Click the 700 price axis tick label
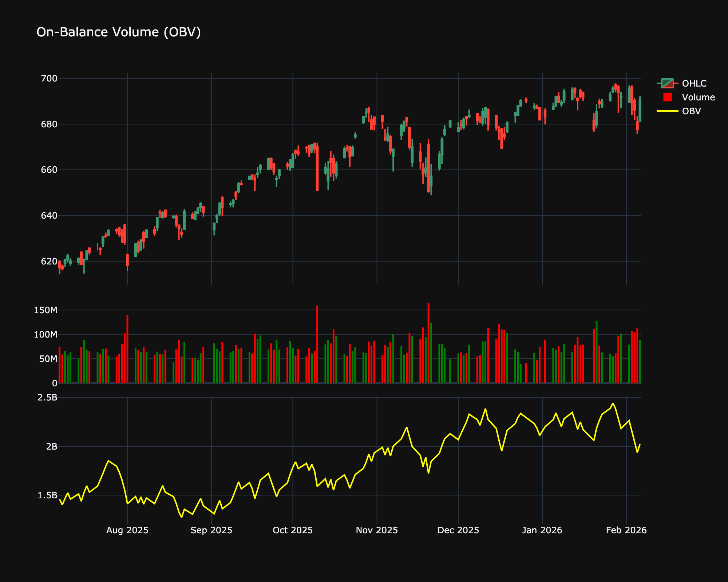Viewport: 728px width, 582px height. click(50, 79)
